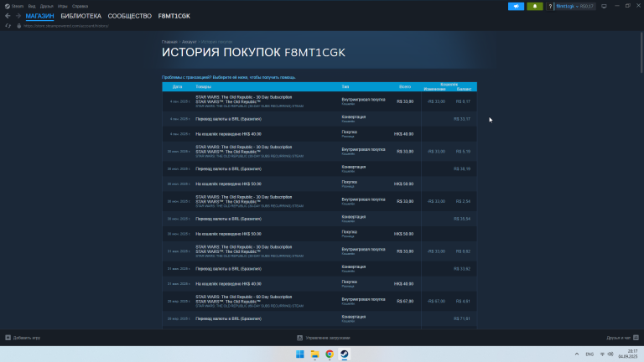
Task: Click the store URL address field
Action: click(66, 26)
